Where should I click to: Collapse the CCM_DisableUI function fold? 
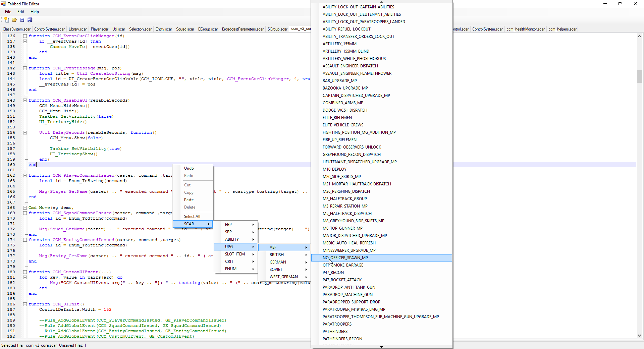point(25,100)
